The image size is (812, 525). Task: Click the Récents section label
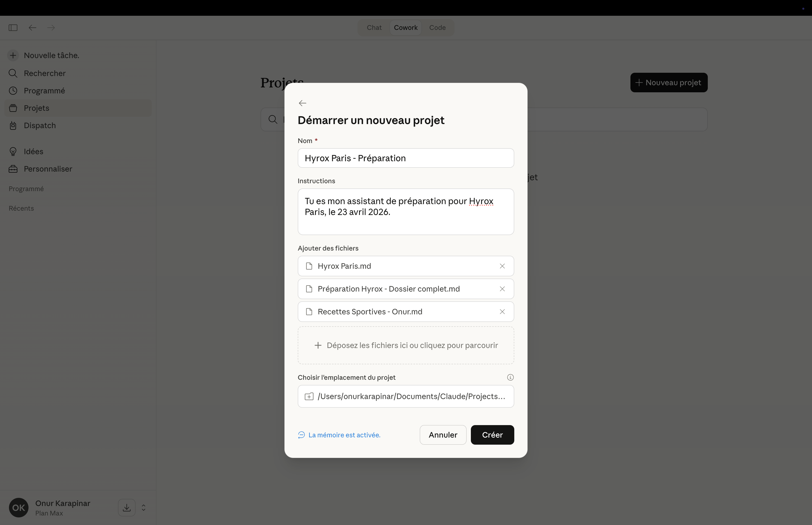click(21, 208)
